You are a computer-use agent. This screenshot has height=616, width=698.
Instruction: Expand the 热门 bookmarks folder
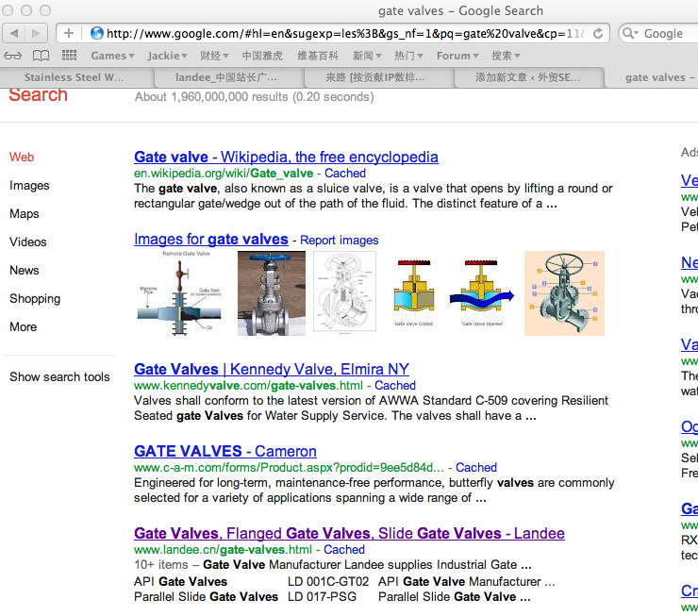pos(408,56)
